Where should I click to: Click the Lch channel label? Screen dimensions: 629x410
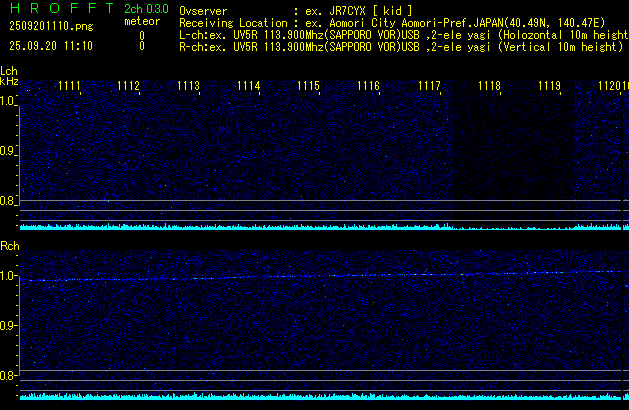click(9, 71)
